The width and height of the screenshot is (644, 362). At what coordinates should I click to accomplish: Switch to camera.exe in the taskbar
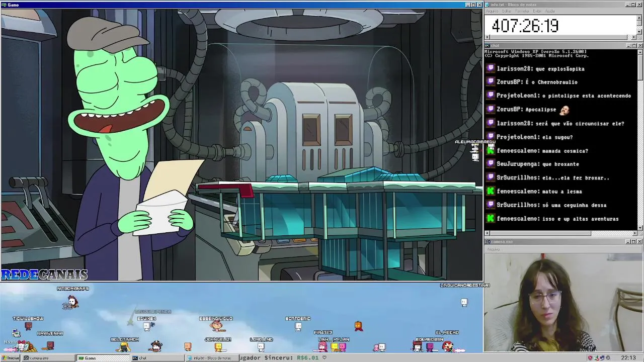(x=48, y=358)
